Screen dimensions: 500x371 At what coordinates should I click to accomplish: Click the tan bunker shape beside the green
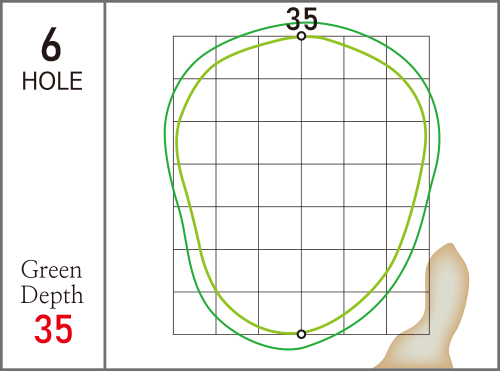[430, 310]
